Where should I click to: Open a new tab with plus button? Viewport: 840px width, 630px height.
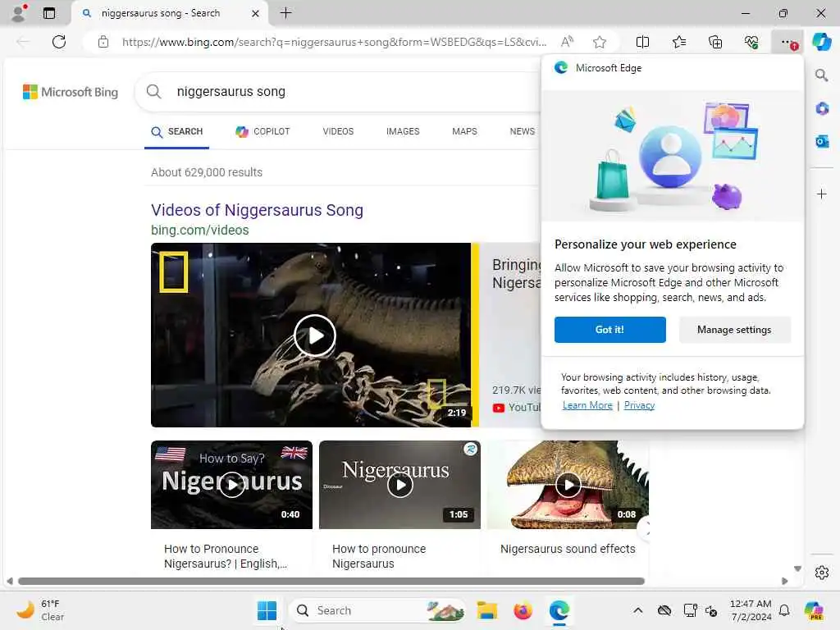point(286,13)
